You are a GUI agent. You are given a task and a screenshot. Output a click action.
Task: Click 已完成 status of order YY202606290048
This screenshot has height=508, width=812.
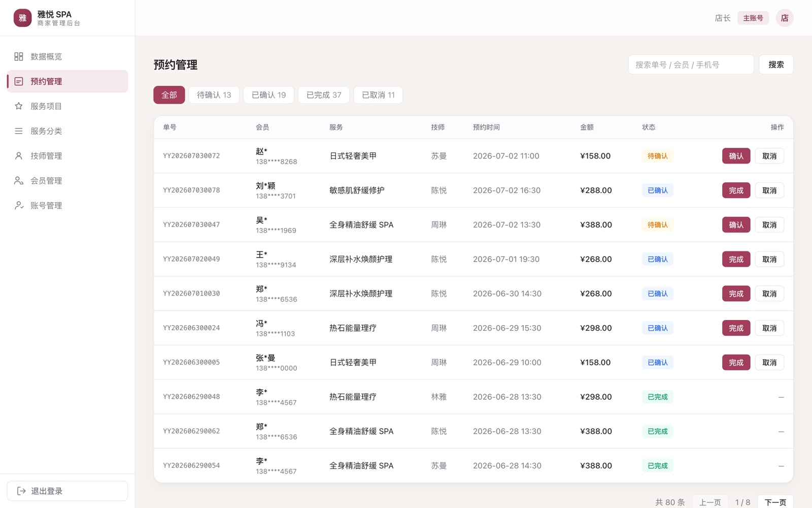pyautogui.click(x=658, y=397)
